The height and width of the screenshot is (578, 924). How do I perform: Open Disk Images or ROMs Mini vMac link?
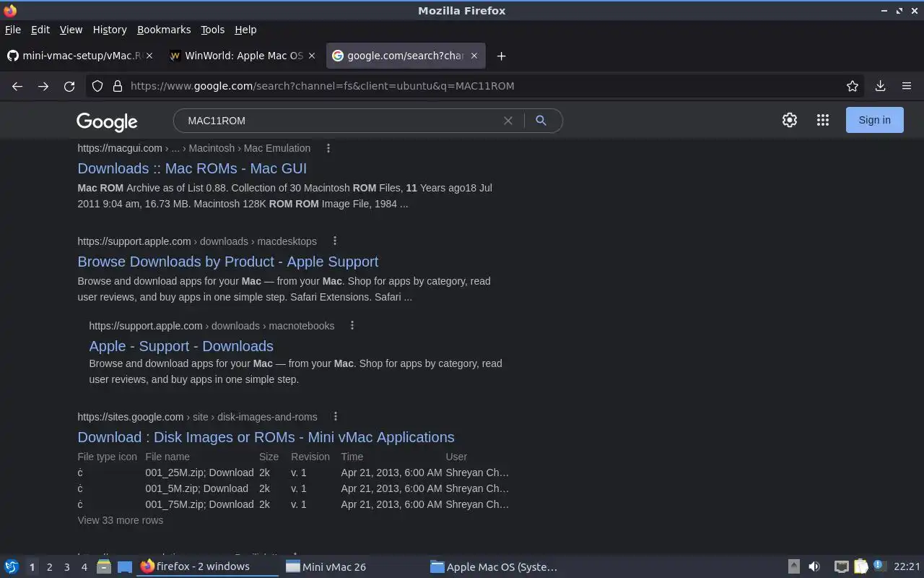266,437
